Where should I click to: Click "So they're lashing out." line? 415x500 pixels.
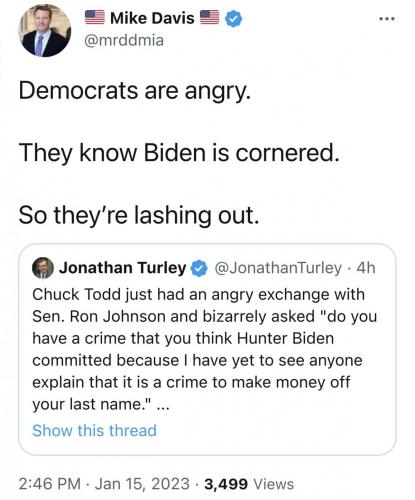[139, 215]
